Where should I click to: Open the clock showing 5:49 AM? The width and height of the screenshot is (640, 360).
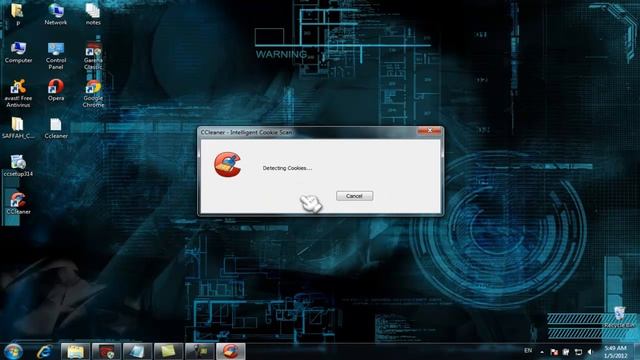pos(616,352)
